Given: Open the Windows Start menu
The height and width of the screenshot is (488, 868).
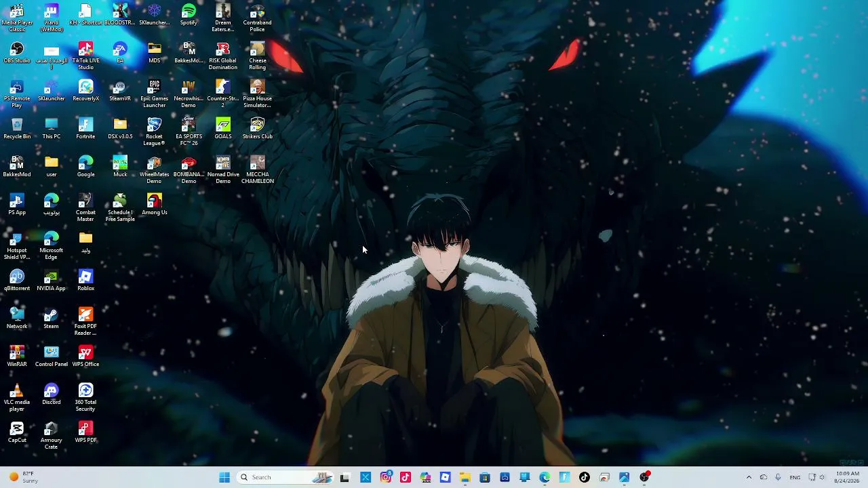Looking at the screenshot, I should pos(224,477).
